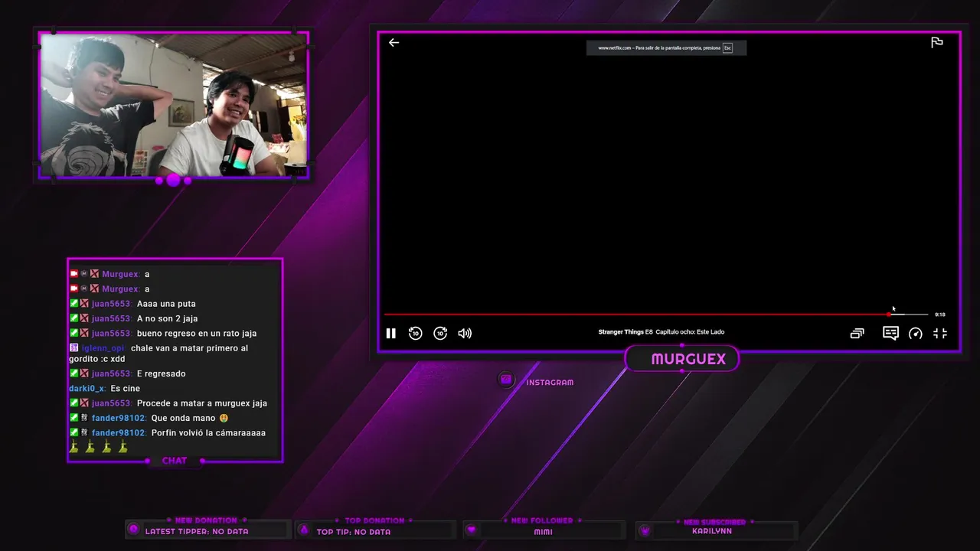Screen dimensions: 980x551
Task: Click message "Porfin volvió la cámaraaaaa"
Action: pos(208,433)
